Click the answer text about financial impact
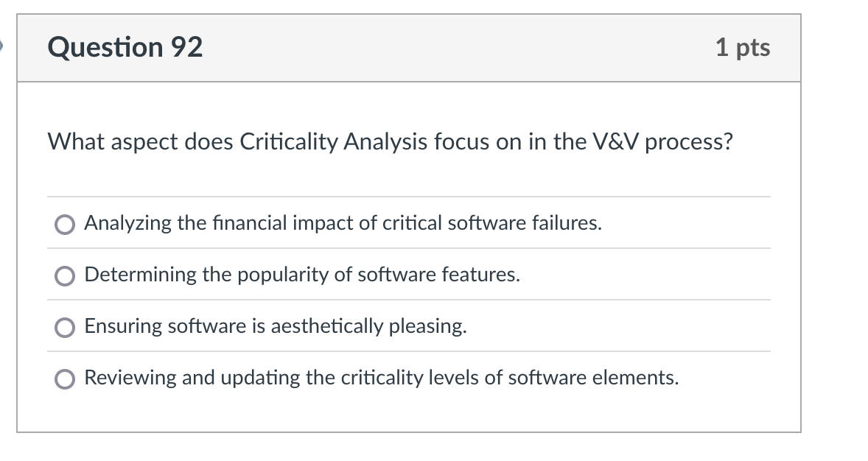The width and height of the screenshot is (868, 461). coord(343,223)
